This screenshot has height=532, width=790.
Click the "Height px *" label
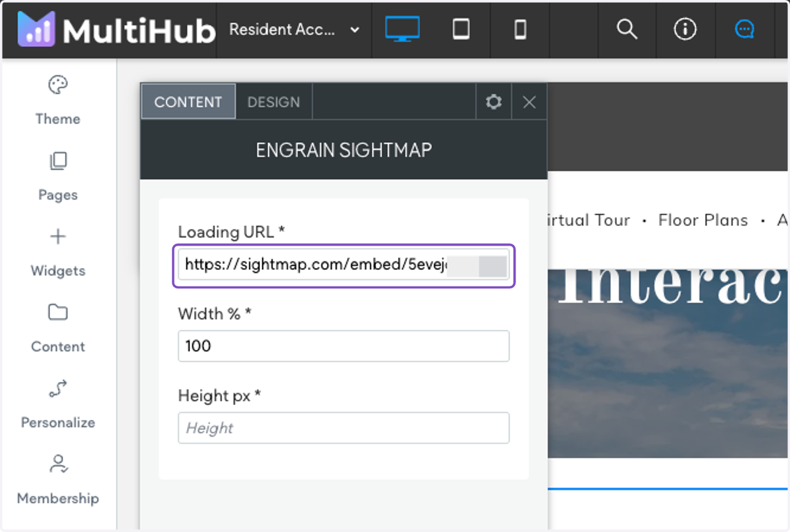tap(220, 396)
